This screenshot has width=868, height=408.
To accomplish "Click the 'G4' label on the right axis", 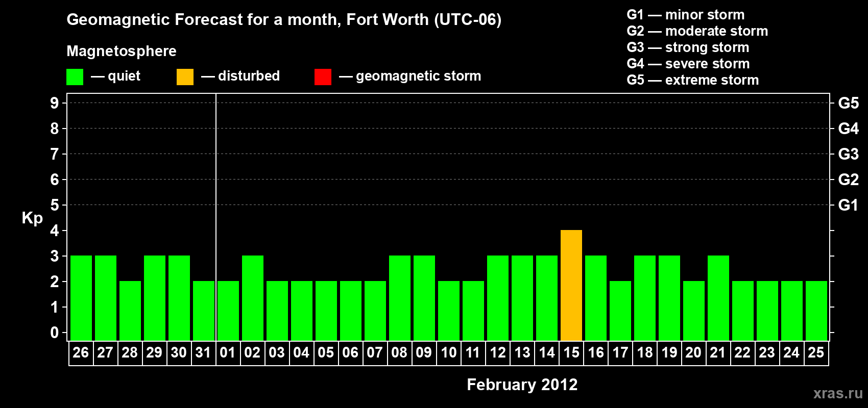I will point(849,129).
